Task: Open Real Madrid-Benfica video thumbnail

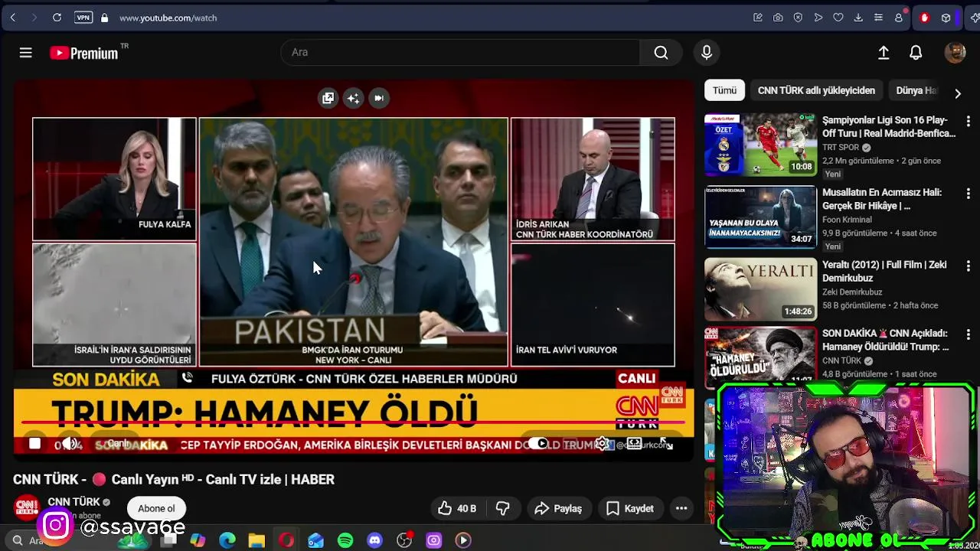Action: point(760,145)
